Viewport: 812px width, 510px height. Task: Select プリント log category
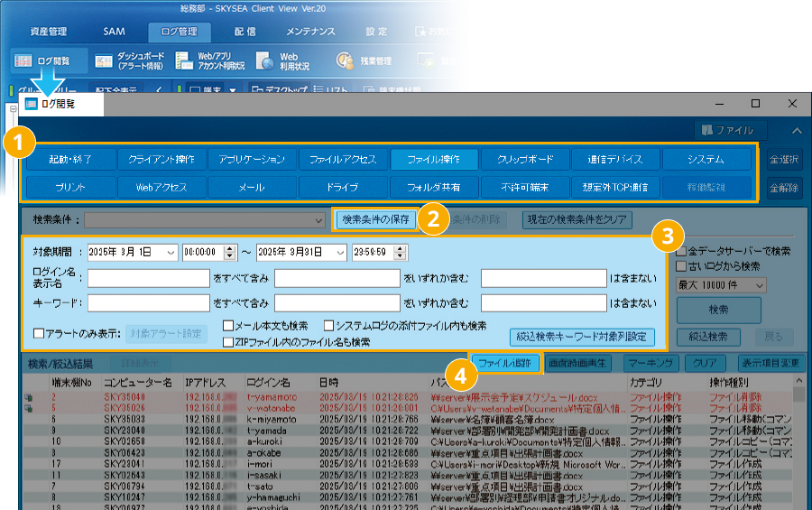pos(71,187)
